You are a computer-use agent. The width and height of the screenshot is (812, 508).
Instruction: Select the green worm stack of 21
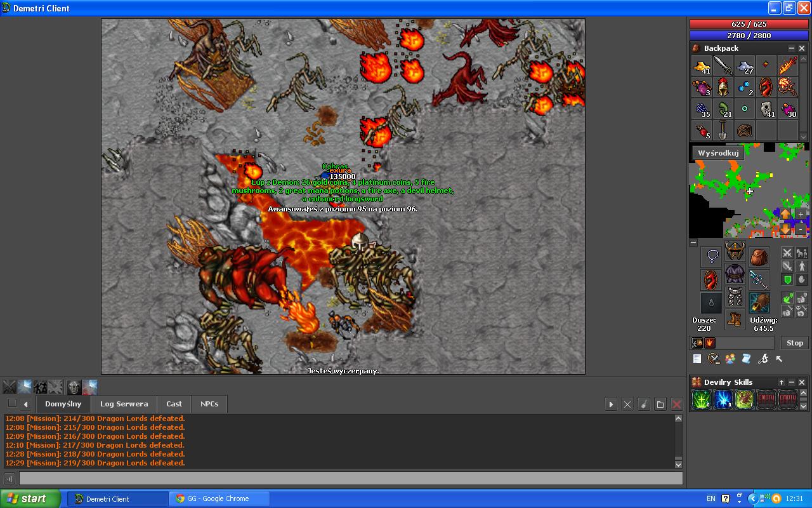[723, 109]
